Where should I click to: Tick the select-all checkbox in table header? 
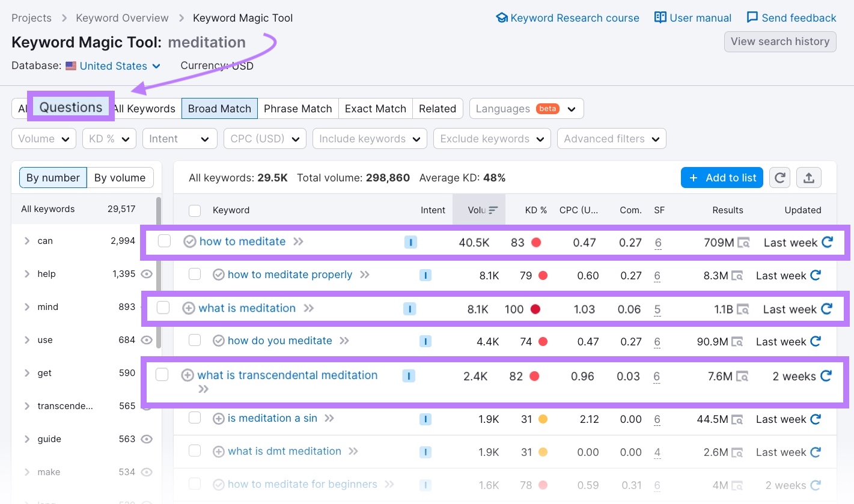[195, 210]
